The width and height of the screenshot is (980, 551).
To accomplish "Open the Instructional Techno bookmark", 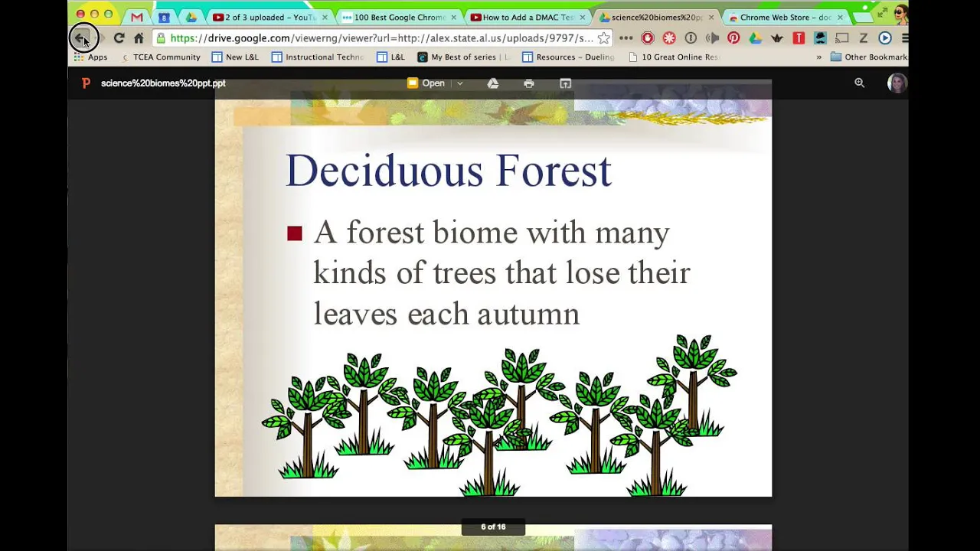I will (317, 57).
